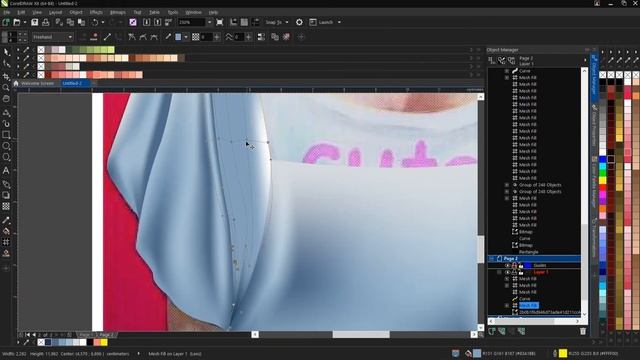Open the undo history dropdown arrow
The image size is (640, 360).
[x=102, y=22]
